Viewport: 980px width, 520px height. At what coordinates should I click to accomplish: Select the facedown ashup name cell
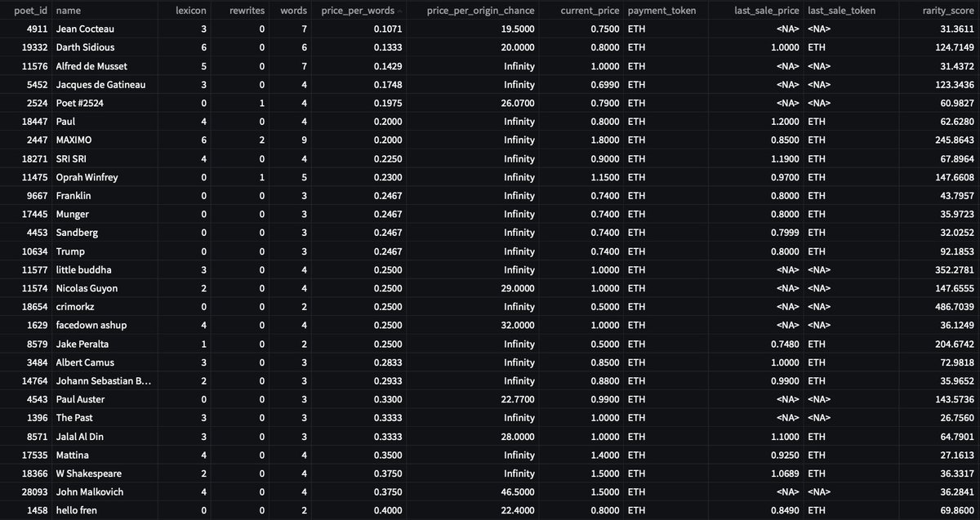(91, 326)
